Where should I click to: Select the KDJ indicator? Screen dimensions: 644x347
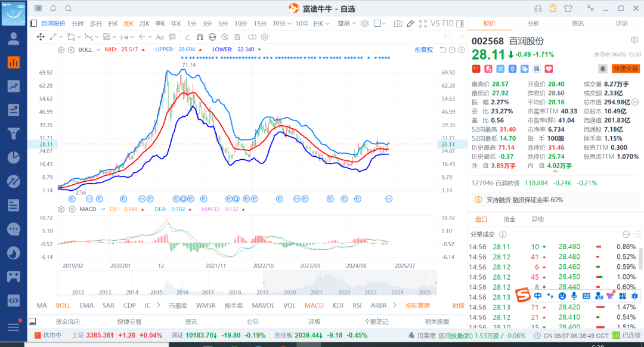tap(338, 305)
